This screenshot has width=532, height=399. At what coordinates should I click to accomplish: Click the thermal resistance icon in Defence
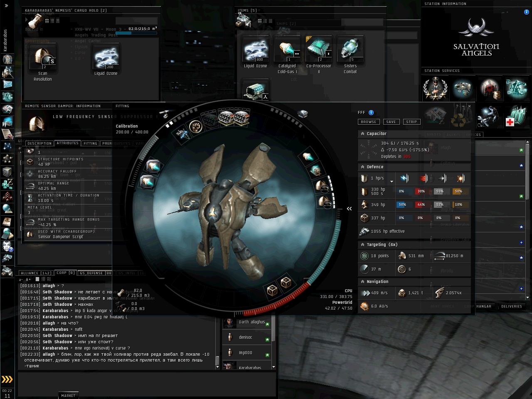424,178
